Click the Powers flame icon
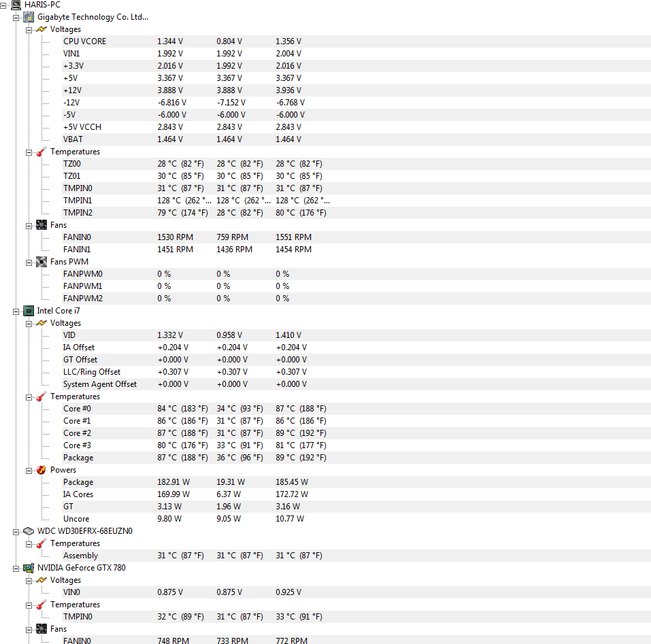 (41, 470)
